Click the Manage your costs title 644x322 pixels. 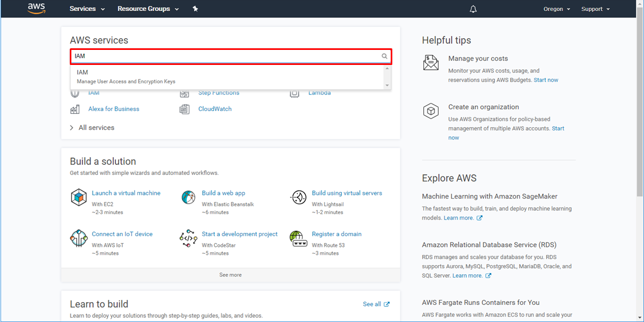tap(478, 58)
